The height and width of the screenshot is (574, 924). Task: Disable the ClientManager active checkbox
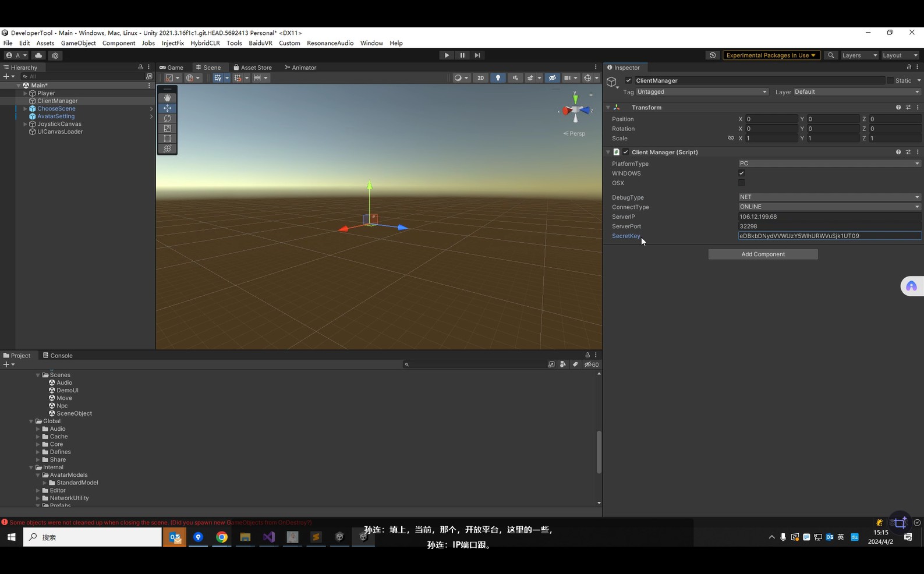(628, 80)
